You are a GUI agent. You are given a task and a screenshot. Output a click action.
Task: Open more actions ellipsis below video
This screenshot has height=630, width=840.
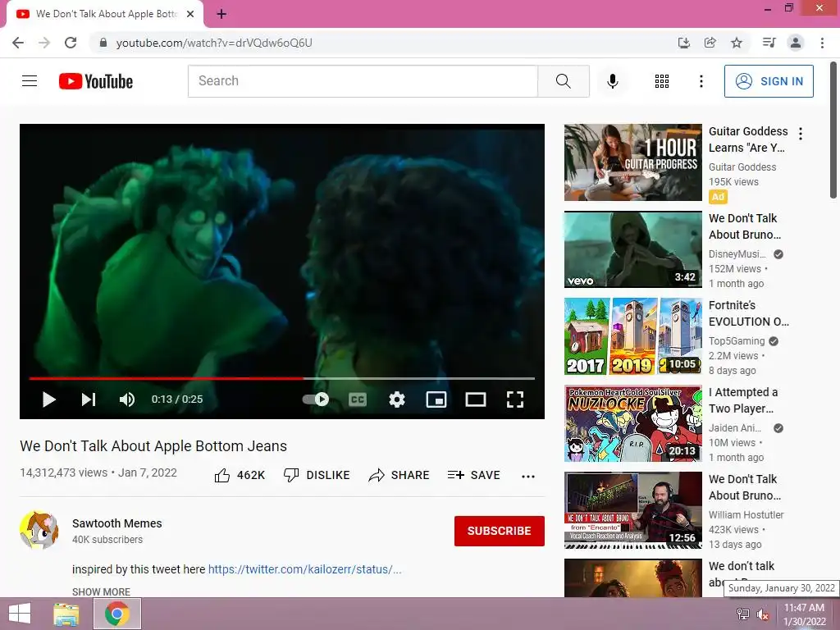point(528,476)
